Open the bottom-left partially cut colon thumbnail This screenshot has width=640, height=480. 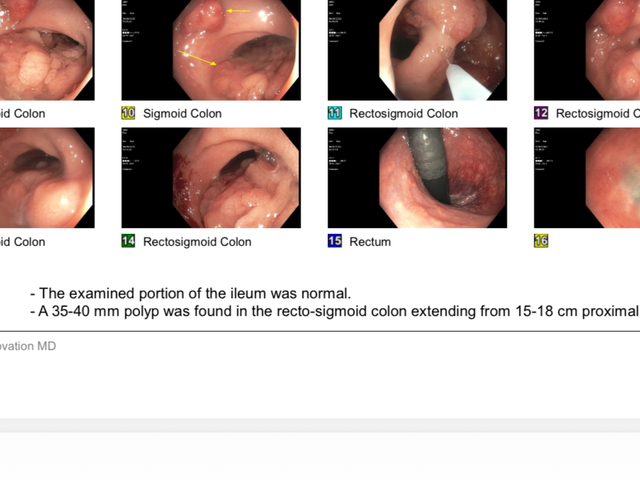click(x=47, y=178)
